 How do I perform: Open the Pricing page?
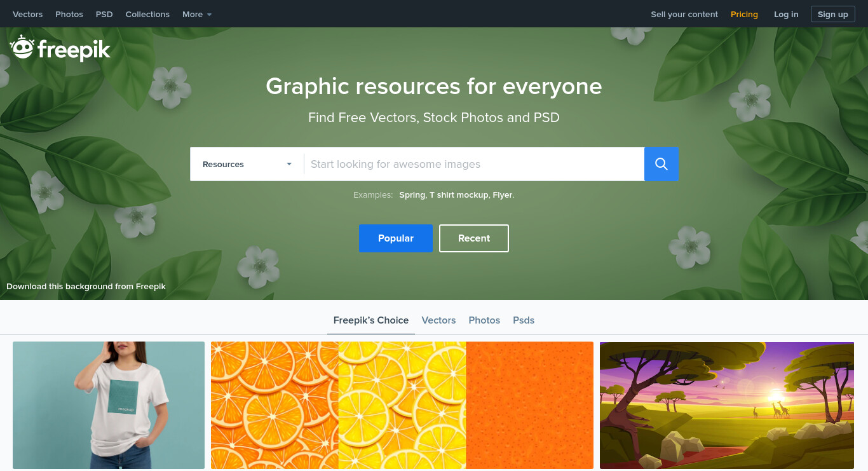(744, 14)
